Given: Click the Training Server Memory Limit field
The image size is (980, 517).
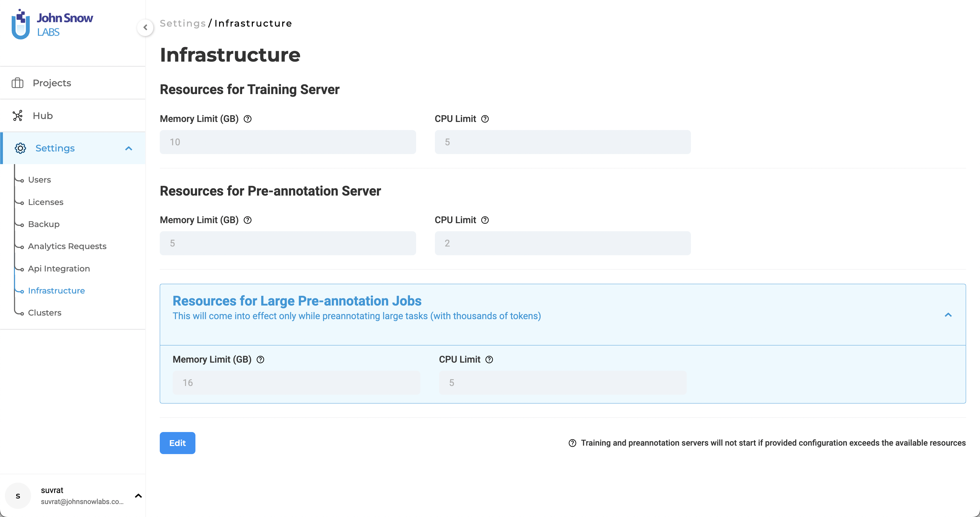Looking at the screenshot, I should point(287,142).
